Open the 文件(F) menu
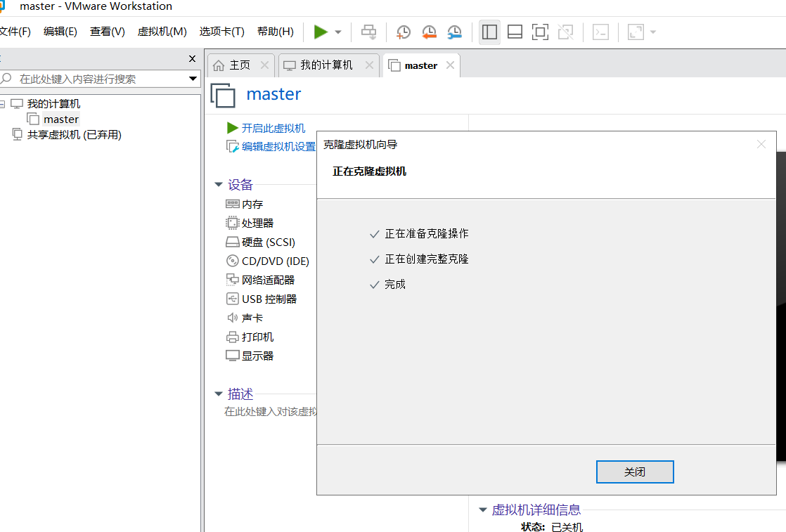Viewport: 786px width, 532px height. 15,32
